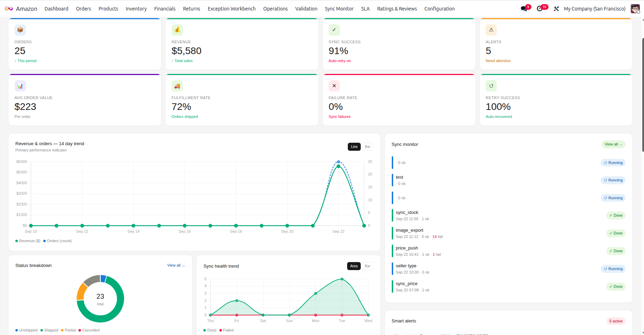Toggle the Failed series in sync health legend
644x335 pixels.
pos(226,330)
